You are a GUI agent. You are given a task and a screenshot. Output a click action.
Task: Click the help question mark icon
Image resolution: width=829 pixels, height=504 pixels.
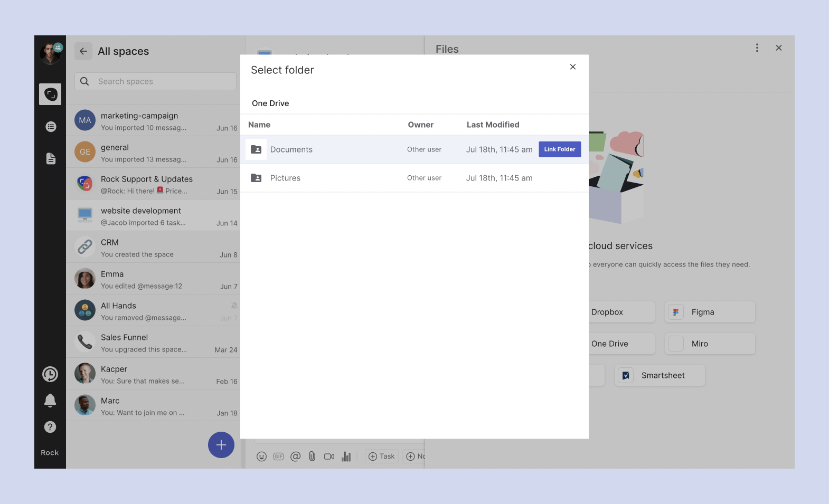[x=50, y=427]
